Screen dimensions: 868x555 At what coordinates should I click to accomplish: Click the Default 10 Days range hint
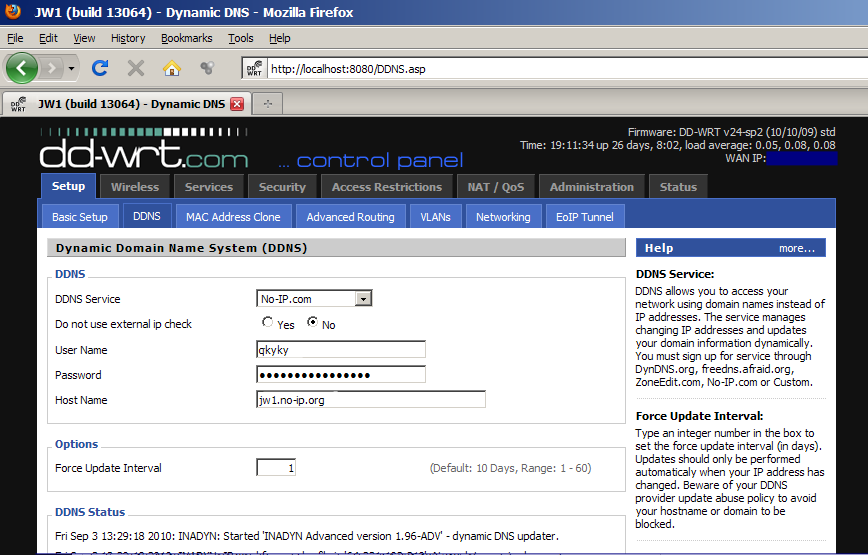[x=510, y=468]
